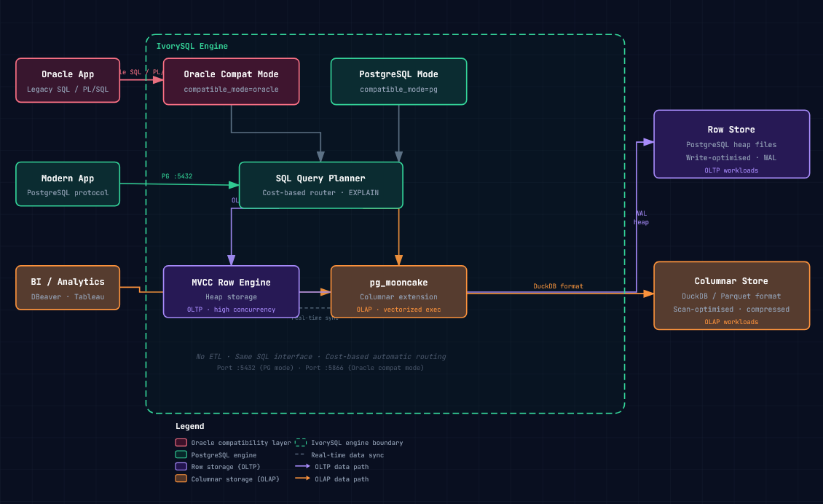
Task: Click 'Oracle compatibility layer' legend text
Action: click(x=241, y=443)
